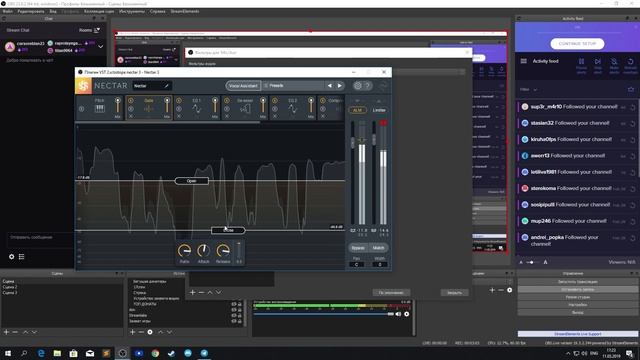The image size is (640, 360).
Task: Replay the sup3r_m4r10 follow alert
Action: [632, 107]
